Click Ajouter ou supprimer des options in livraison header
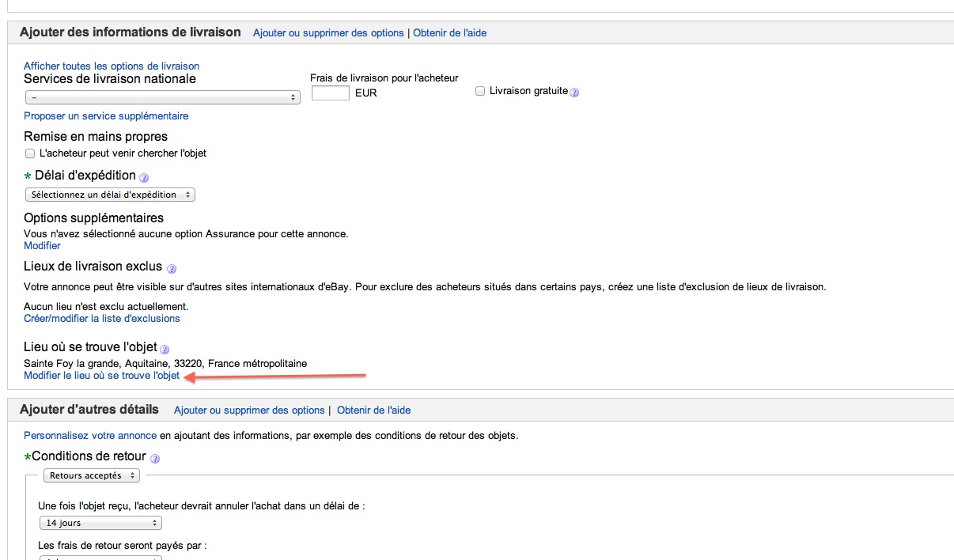 pos(328,33)
